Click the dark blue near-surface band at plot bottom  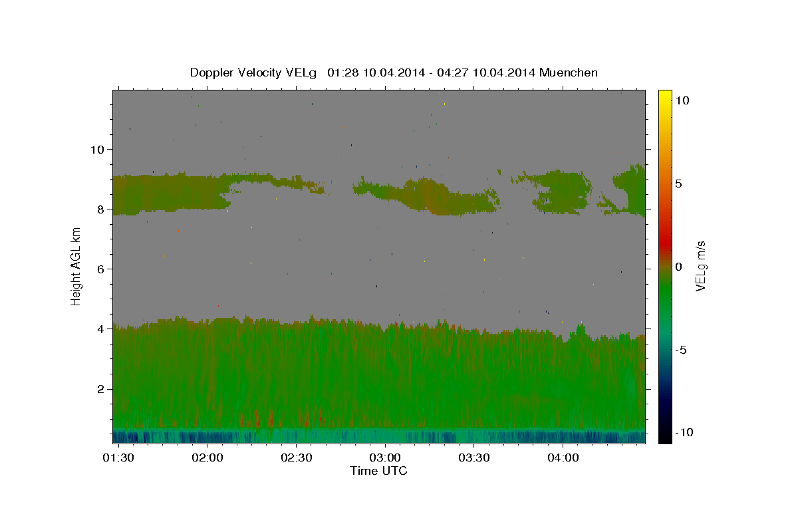378,436
